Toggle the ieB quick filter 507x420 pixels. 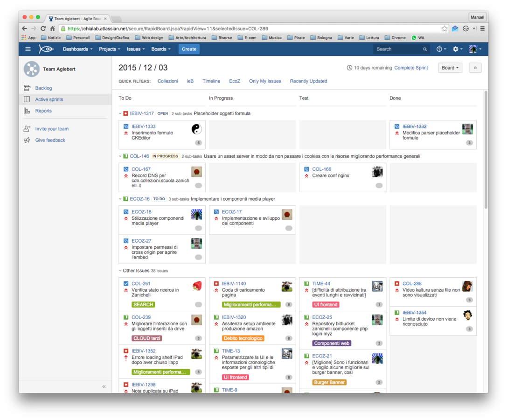tap(190, 81)
